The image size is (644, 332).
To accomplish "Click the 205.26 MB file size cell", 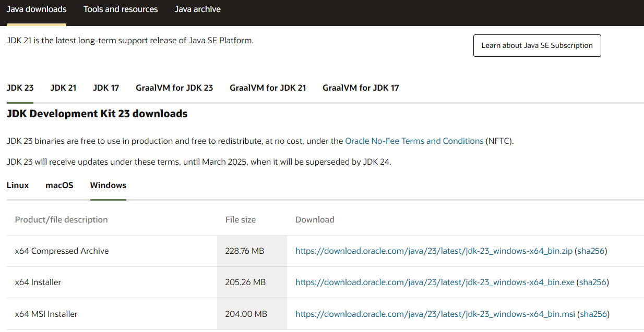I will pos(252,282).
